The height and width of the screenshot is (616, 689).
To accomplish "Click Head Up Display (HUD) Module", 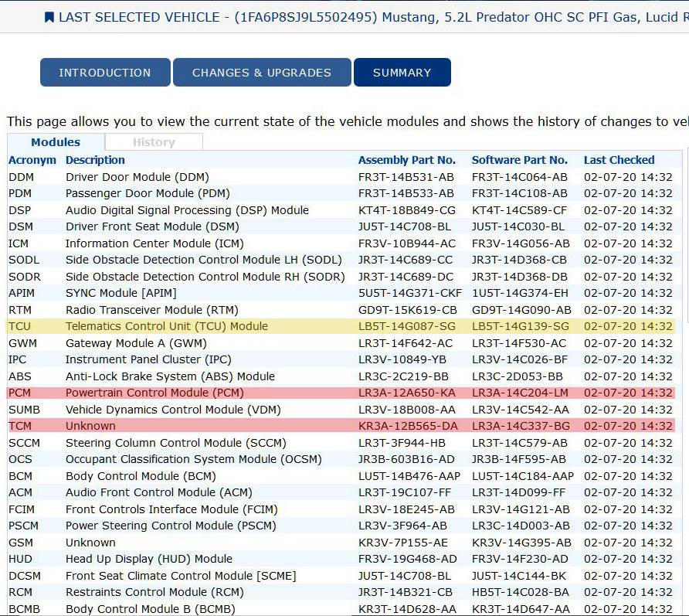I will 149,559.
